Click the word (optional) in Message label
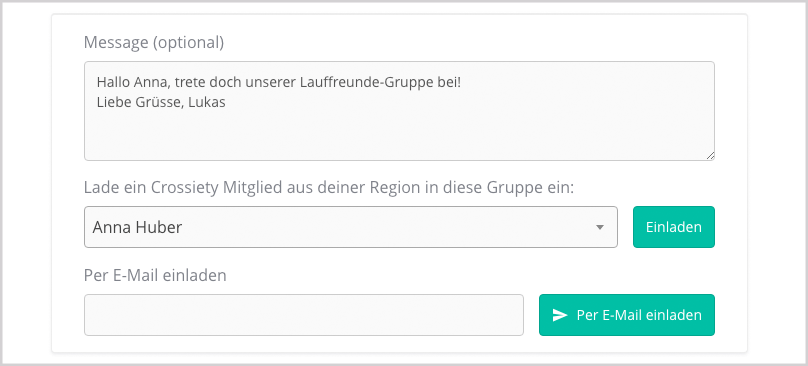Screen dimensions: 808x366 pos(188,42)
